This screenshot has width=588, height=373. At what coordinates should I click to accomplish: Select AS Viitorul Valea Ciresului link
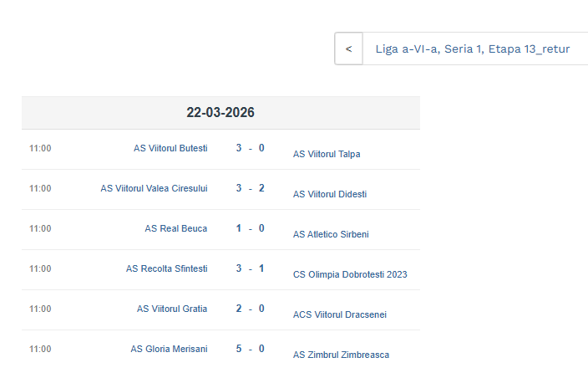point(154,188)
